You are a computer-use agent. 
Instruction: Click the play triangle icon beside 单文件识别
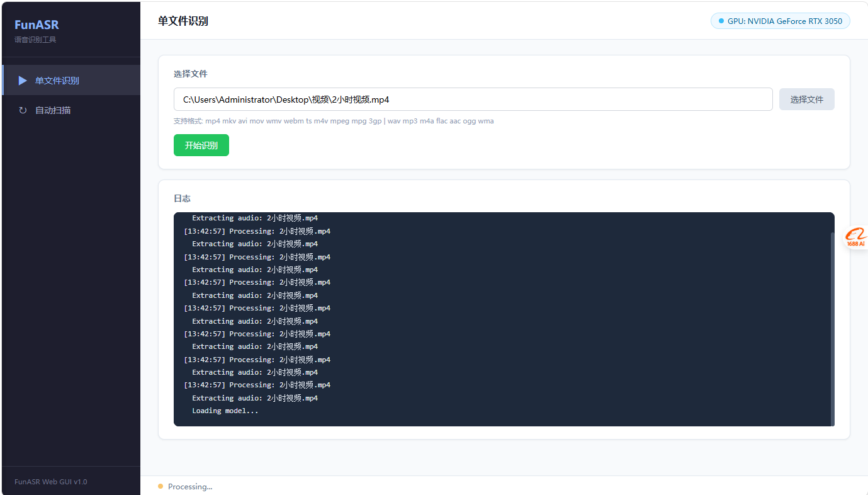(x=23, y=81)
